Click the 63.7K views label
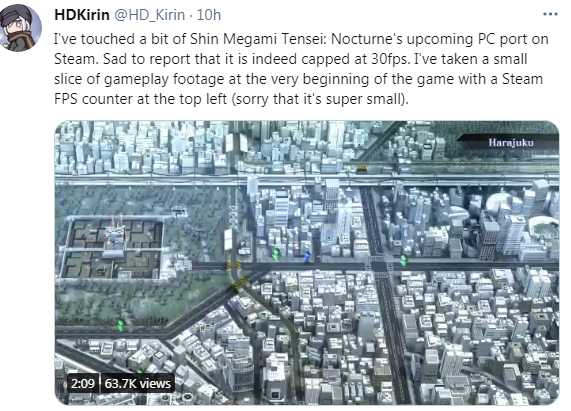The width and height of the screenshot is (571, 411). (x=137, y=383)
